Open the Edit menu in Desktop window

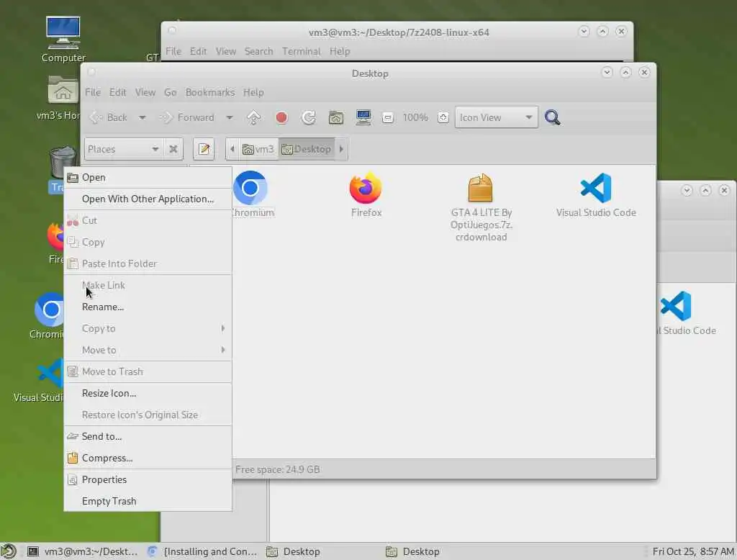pyautogui.click(x=117, y=93)
